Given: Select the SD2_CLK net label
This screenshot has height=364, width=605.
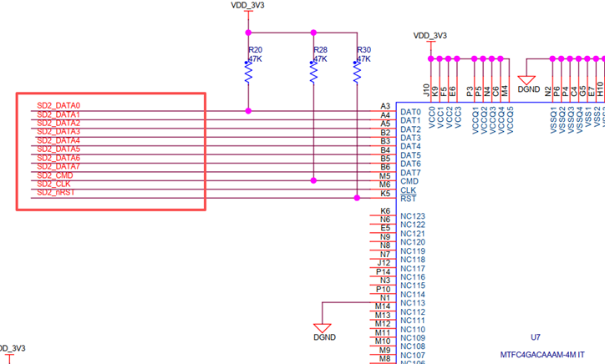Looking at the screenshot, I should click(x=54, y=184).
